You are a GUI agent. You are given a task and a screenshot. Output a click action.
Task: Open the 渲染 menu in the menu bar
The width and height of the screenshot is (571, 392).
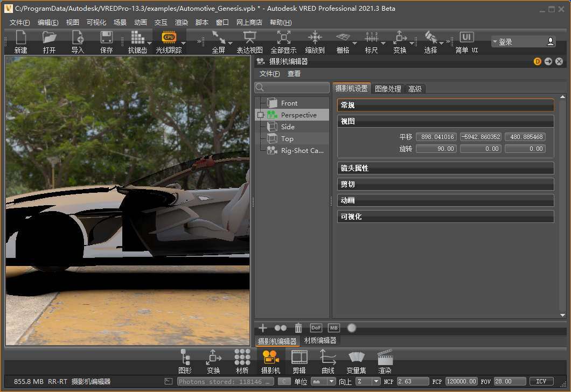182,23
